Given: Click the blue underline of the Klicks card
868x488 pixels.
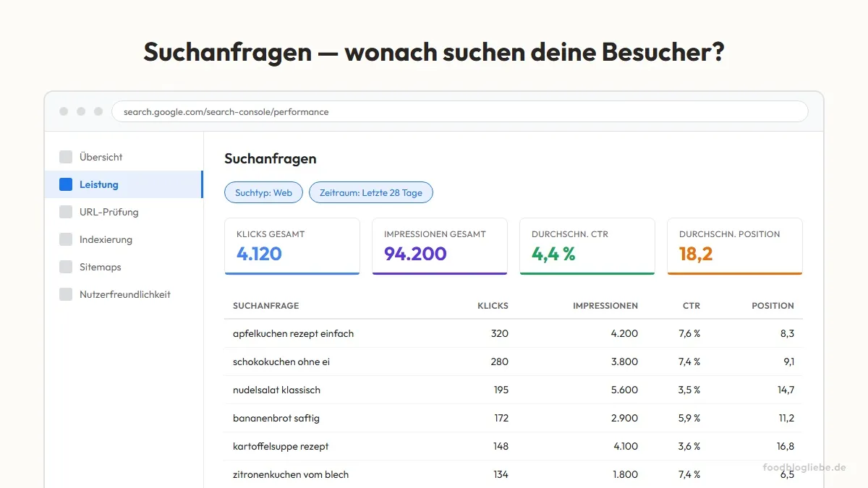Looking at the screenshot, I should click(x=292, y=273).
